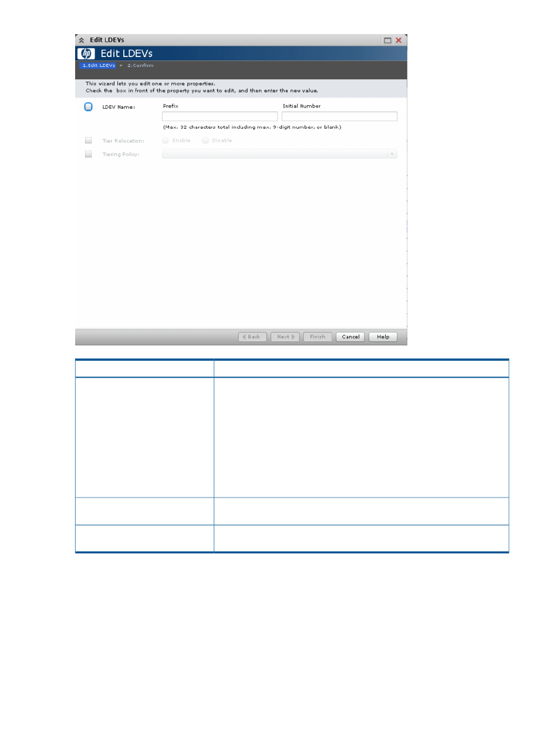
Task: Collapse the Edit LDEVs window with the double-chevron icon
Action: pos(82,41)
